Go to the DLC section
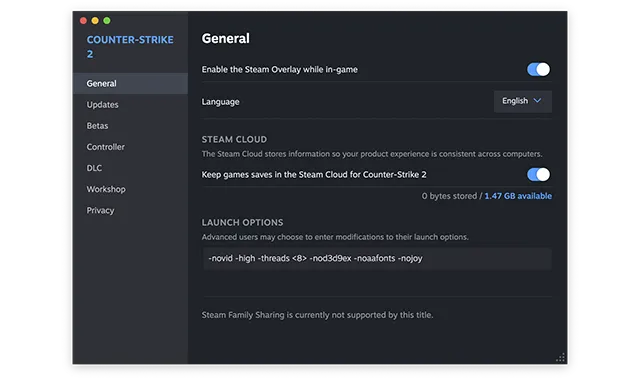 (x=130, y=168)
